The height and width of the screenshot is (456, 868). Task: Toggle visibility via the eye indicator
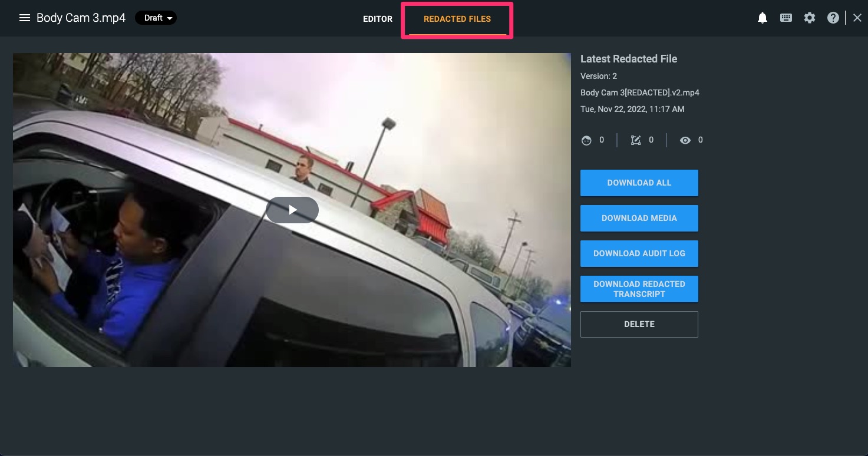[x=685, y=140]
